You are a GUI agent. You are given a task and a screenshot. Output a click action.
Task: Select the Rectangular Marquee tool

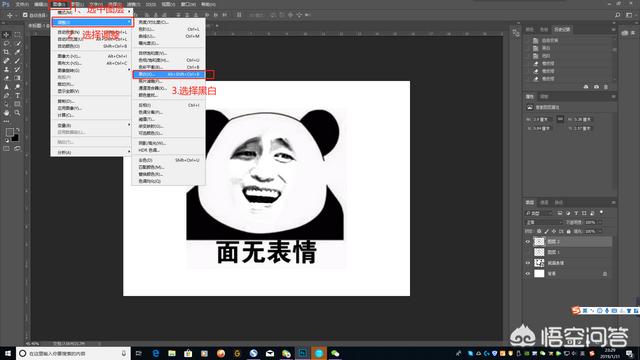coord(17,35)
